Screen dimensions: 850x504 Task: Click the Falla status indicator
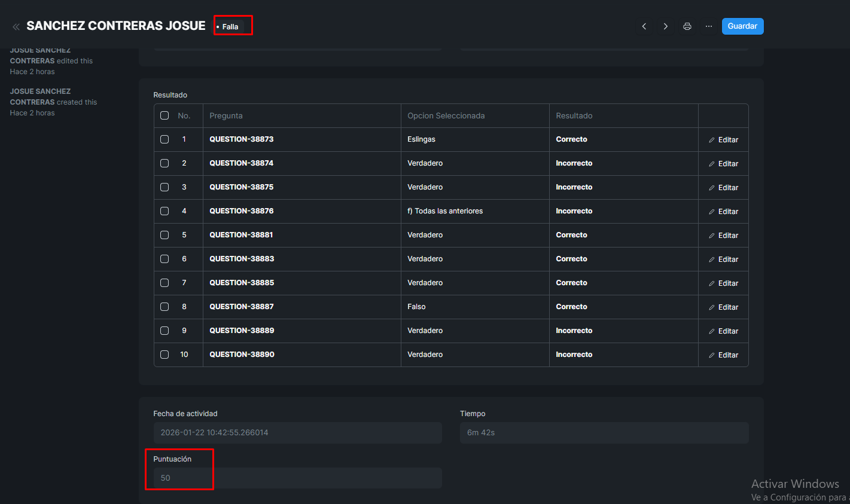point(230,27)
